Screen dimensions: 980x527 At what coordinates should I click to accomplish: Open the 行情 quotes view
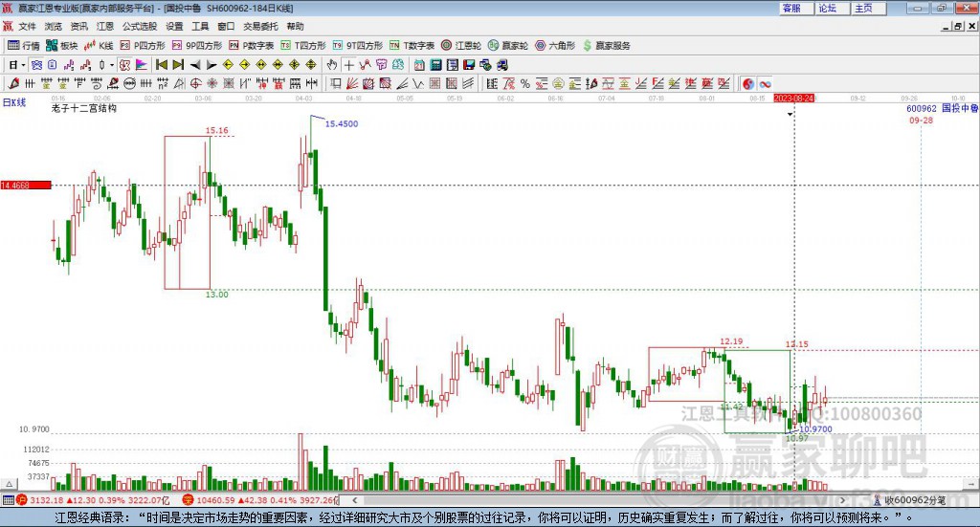tap(23, 46)
